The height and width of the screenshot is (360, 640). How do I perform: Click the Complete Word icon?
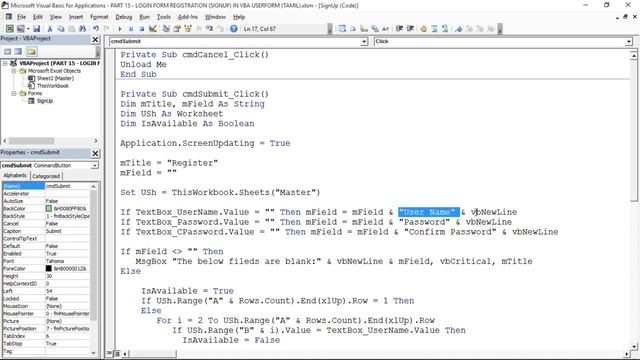tap(385, 29)
